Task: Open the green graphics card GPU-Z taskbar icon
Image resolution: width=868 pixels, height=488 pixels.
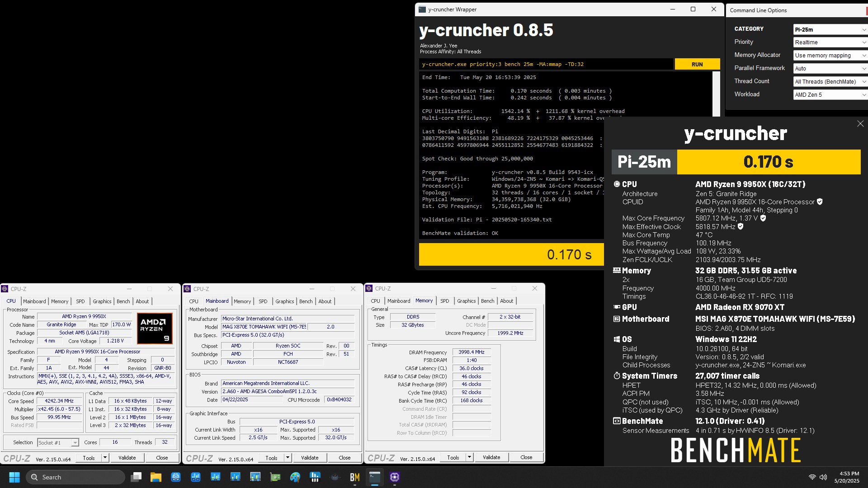Action: (275, 477)
